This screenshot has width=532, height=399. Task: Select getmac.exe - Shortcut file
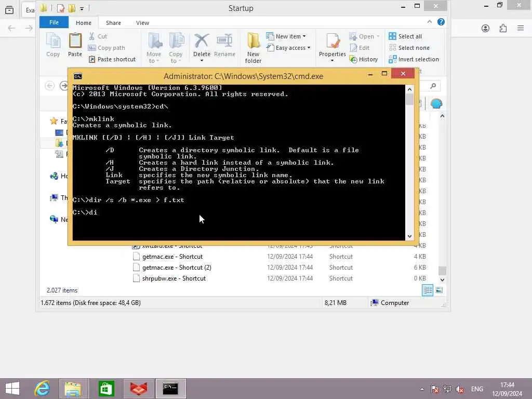click(172, 257)
